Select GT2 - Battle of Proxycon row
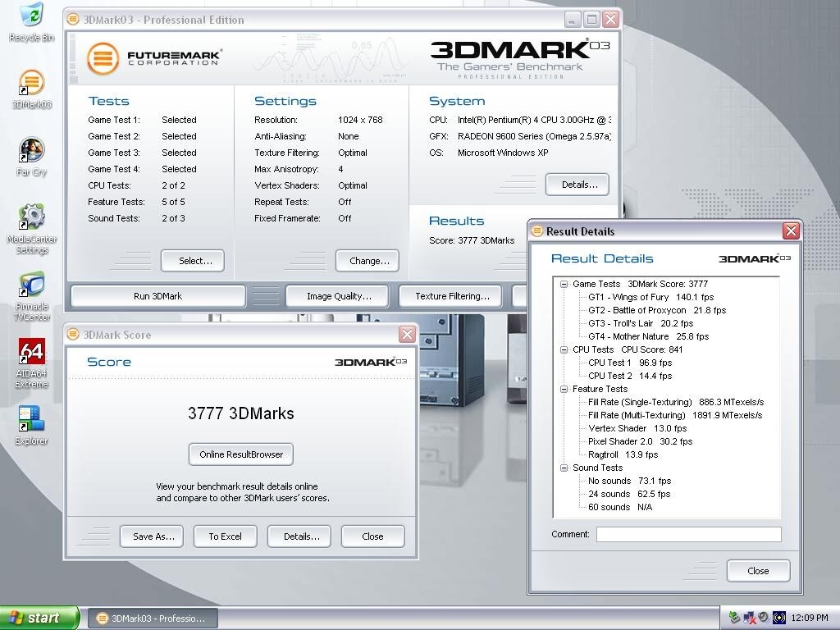Viewport: 840px width, 630px height. pos(657,310)
